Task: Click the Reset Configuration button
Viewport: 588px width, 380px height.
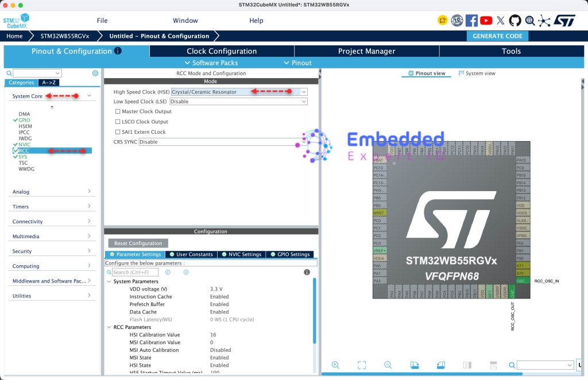Action: [x=138, y=243]
